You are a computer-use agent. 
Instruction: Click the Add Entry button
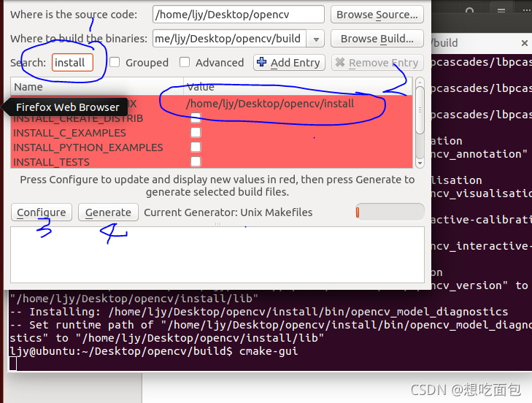pos(289,63)
